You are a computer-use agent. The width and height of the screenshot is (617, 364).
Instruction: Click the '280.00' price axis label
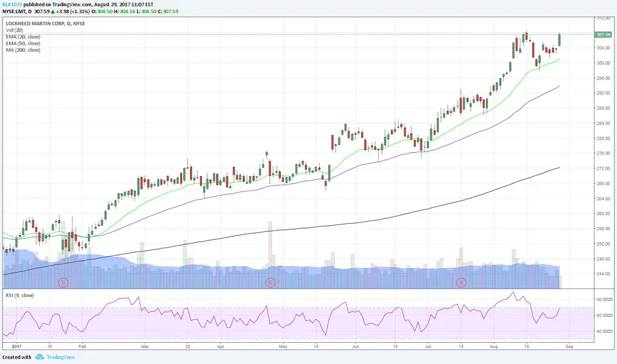604,138
